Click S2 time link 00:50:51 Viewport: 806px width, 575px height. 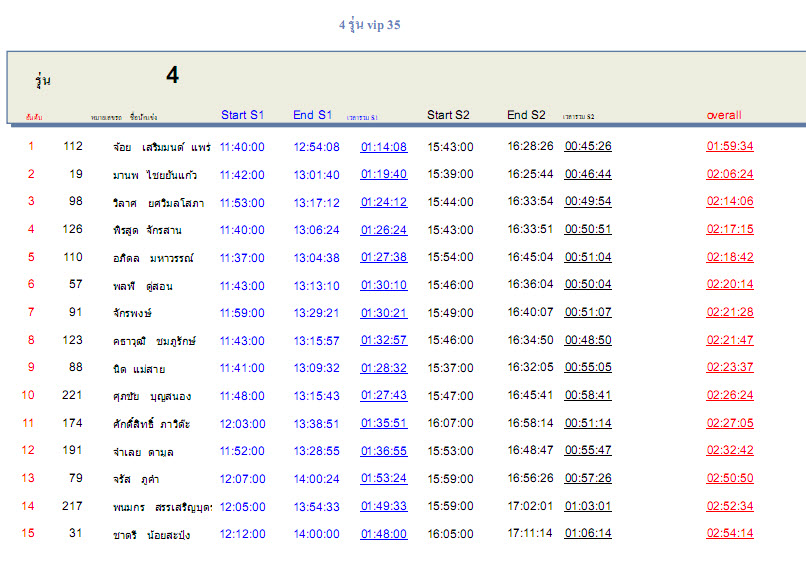pyautogui.click(x=588, y=229)
